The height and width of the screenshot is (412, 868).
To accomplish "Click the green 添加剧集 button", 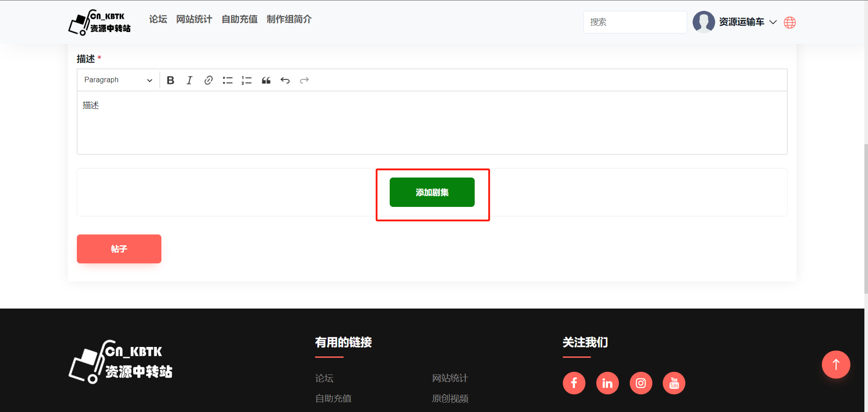I will [432, 192].
